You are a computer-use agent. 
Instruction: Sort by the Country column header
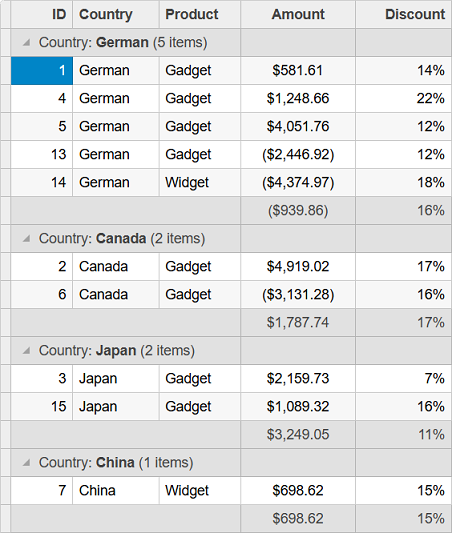click(116, 14)
